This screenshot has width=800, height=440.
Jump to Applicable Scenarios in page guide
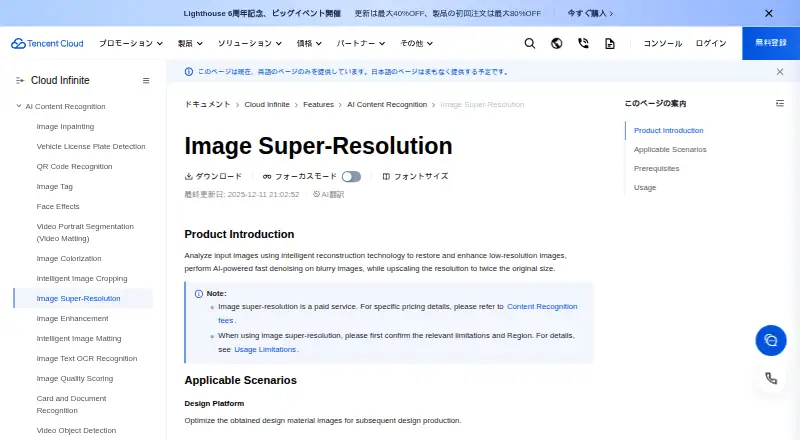coord(670,150)
